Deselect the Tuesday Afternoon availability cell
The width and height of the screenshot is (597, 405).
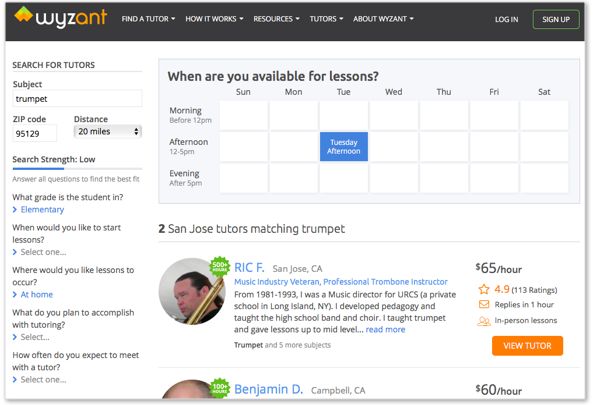pos(343,147)
